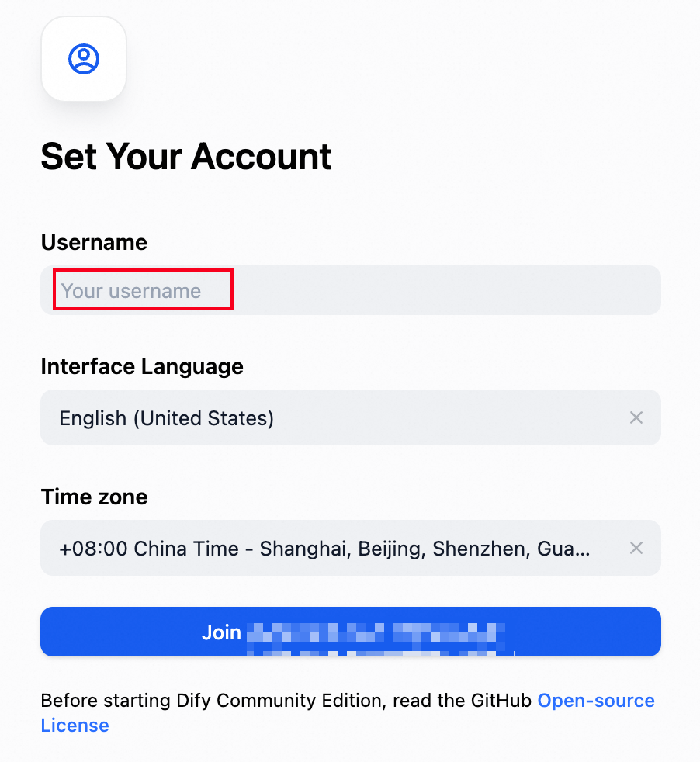Image resolution: width=700 pixels, height=762 pixels.
Task: Clear the Time zone selection
Action: tap(636, 548)
